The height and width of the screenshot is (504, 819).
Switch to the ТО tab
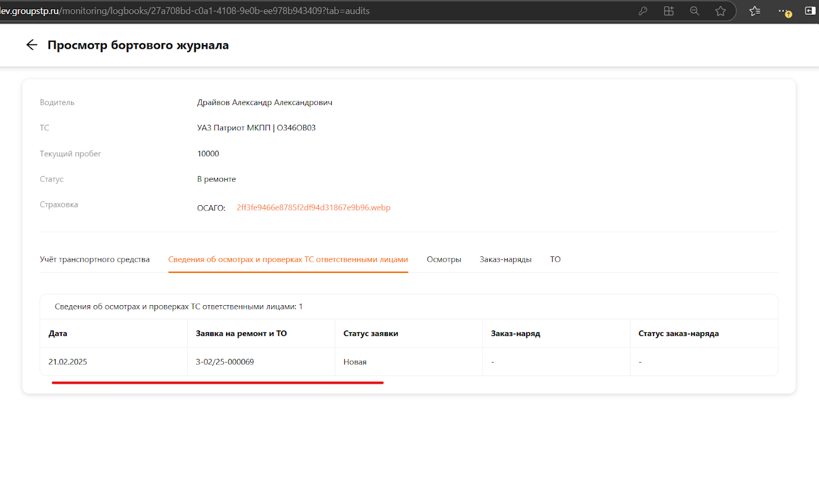tap(555, 259)
